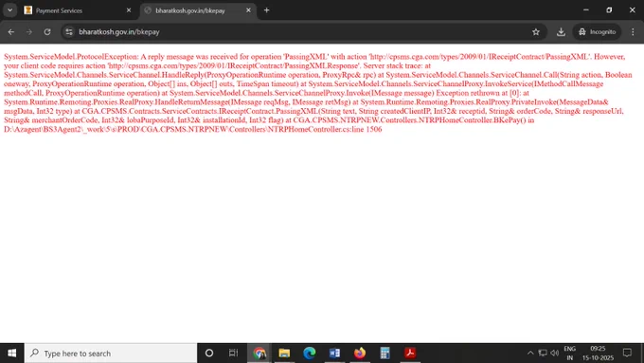Click the ENG IN language indicator
The width and height of the screenshot is (644, 363).
tap(570, 354)
